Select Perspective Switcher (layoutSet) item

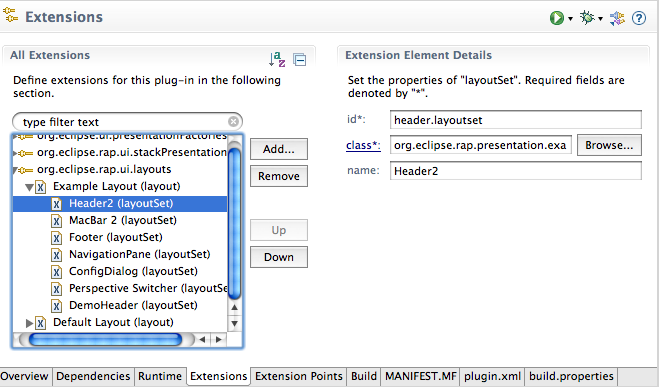[120, 288]
